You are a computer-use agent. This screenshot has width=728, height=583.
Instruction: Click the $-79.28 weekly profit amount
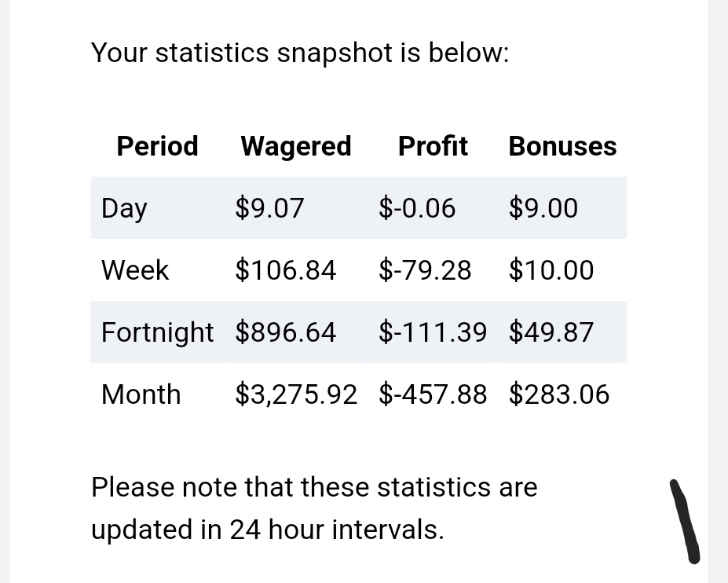[x=425, y=270]
